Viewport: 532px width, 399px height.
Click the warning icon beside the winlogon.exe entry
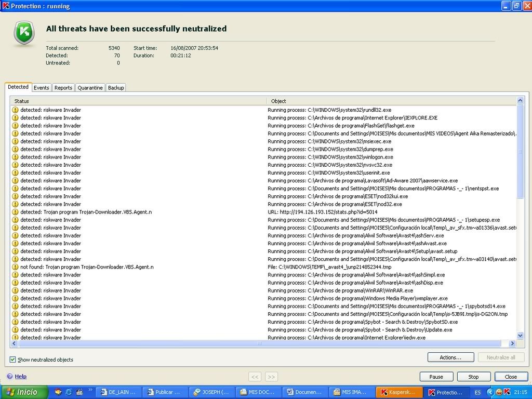pos(15,157)
